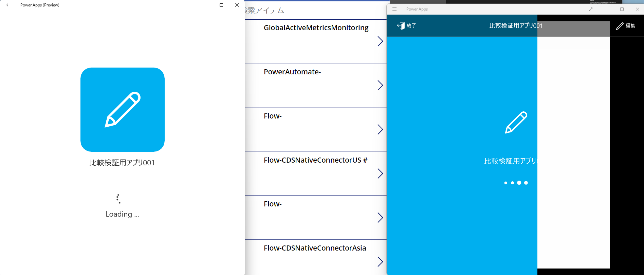Click the white pencil icon on the blue splash screen
The width and height of the screenshot is (644, 275).
point(516,122)
